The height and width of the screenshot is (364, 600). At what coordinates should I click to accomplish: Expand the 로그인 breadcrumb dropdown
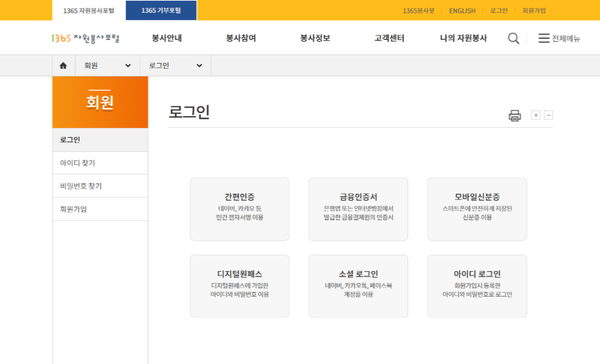(175, 66)
